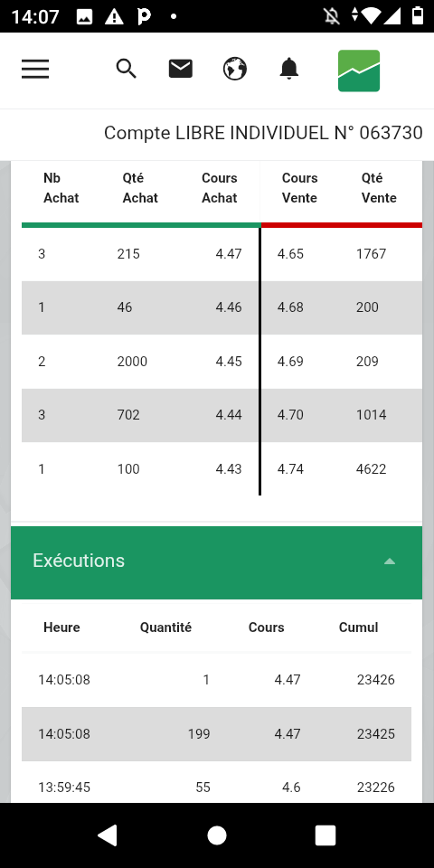
Task: Tap the globe icon
Action: (235, 70)
